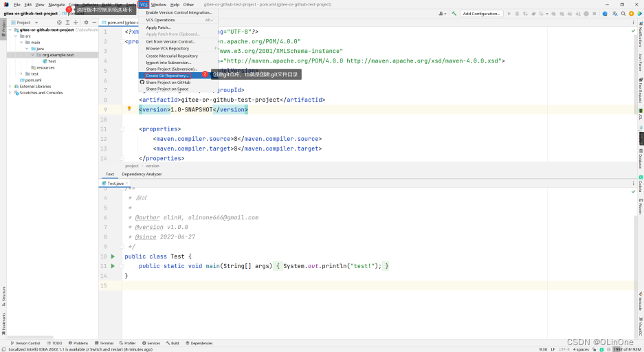Image resolution: width=644 pixels, height=352 pixels.
Task: Collapse the gitee-or-github-test-project root node
Action: point(10,30)
